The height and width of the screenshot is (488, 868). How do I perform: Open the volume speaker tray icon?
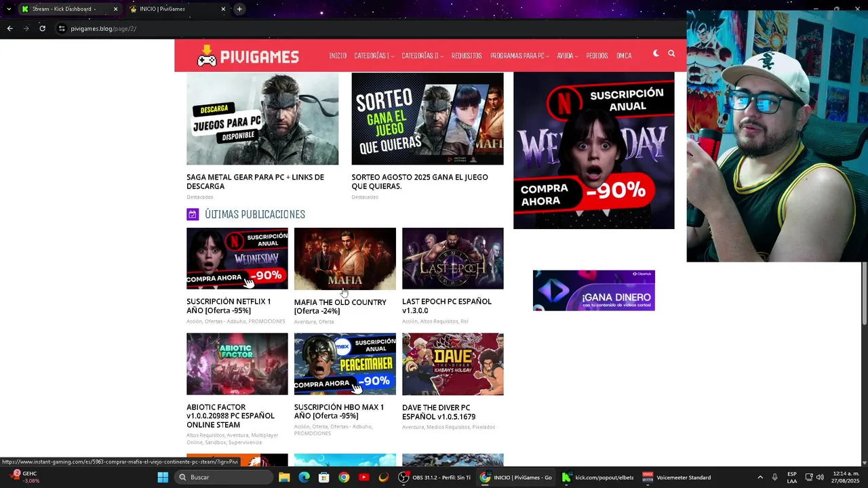(820, 477)
